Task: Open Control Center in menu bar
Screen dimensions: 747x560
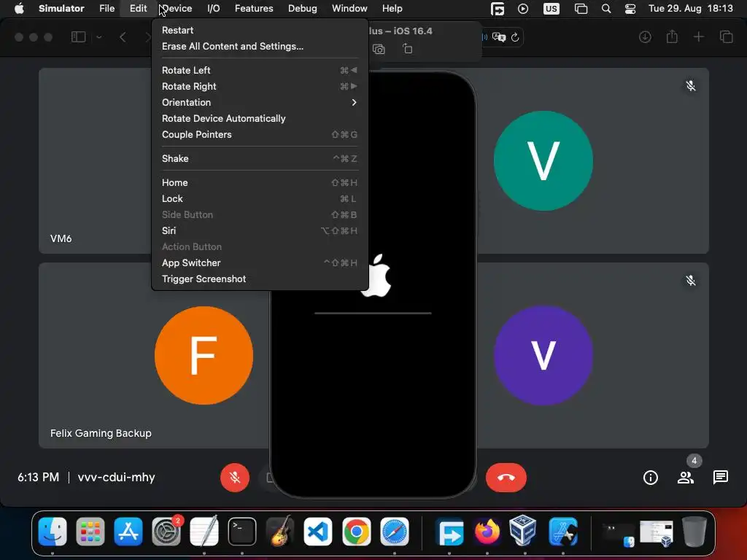Action: click(x=630, y=9)
